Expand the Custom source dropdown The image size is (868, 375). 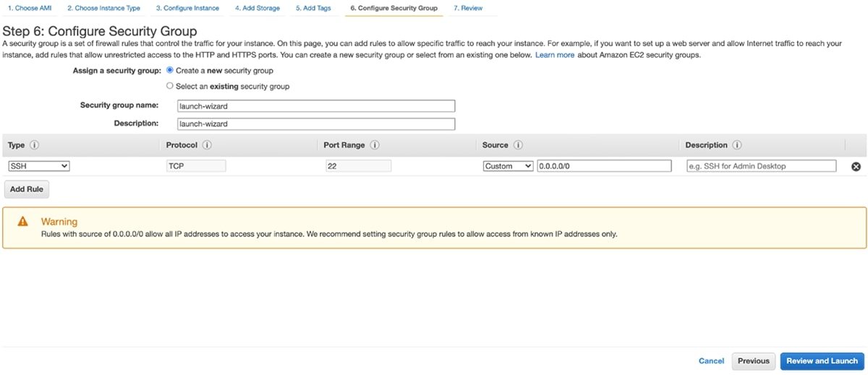(508, 166)
